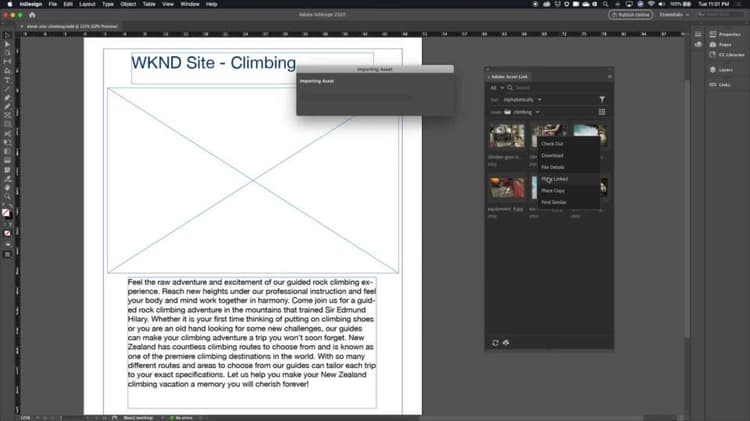Click the Asset Link search magnifier
750x421 pixels.
tap(510, 88)
